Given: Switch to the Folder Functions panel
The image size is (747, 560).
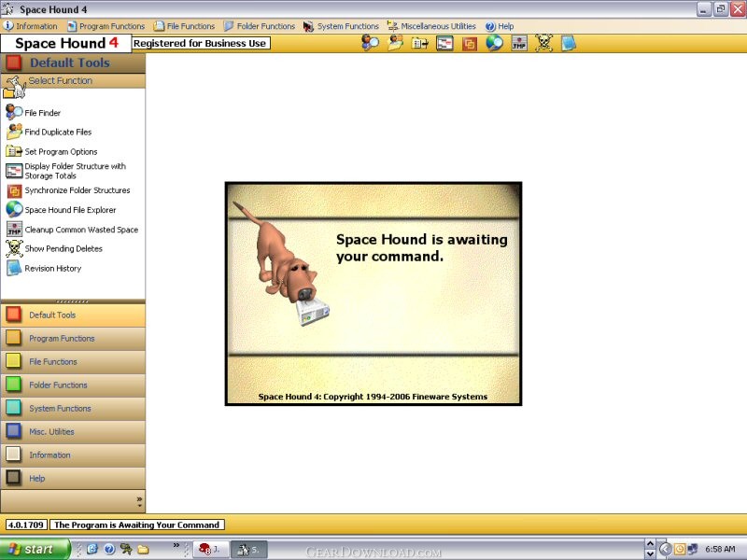Looking at the screenshot, I should point(73,385).
